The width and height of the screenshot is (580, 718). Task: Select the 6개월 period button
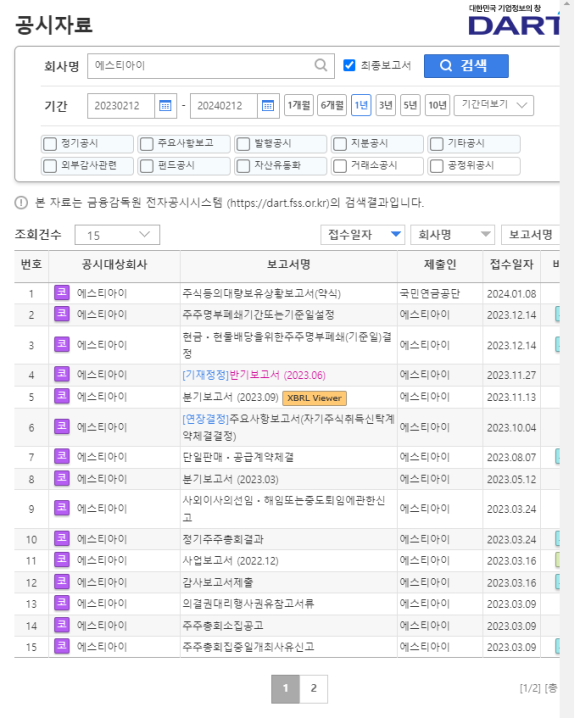332,105
